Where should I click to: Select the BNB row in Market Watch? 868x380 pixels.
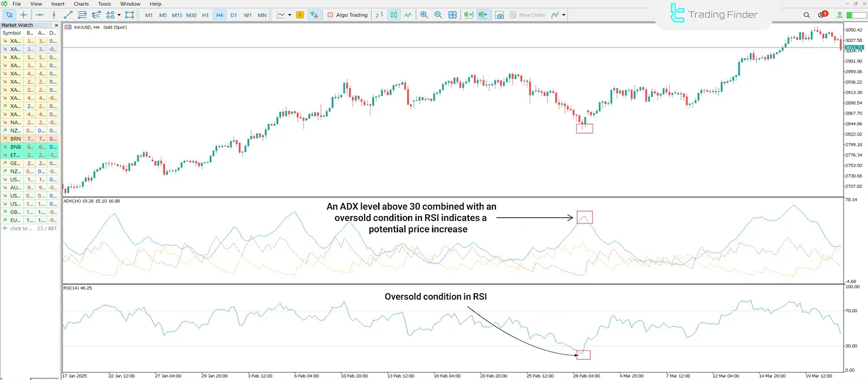tap(29, 147)
